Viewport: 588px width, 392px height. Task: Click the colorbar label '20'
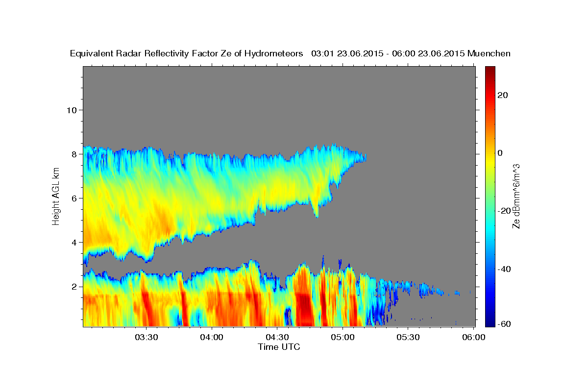(x=502, y=95)
